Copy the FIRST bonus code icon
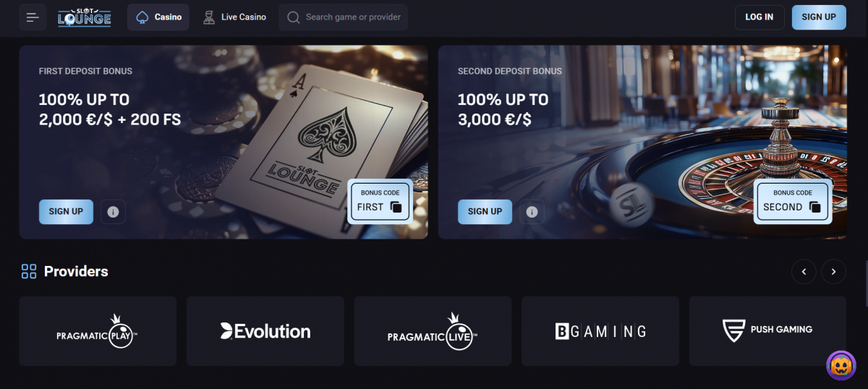Viewport: 868px width, 389px height. 396,207
